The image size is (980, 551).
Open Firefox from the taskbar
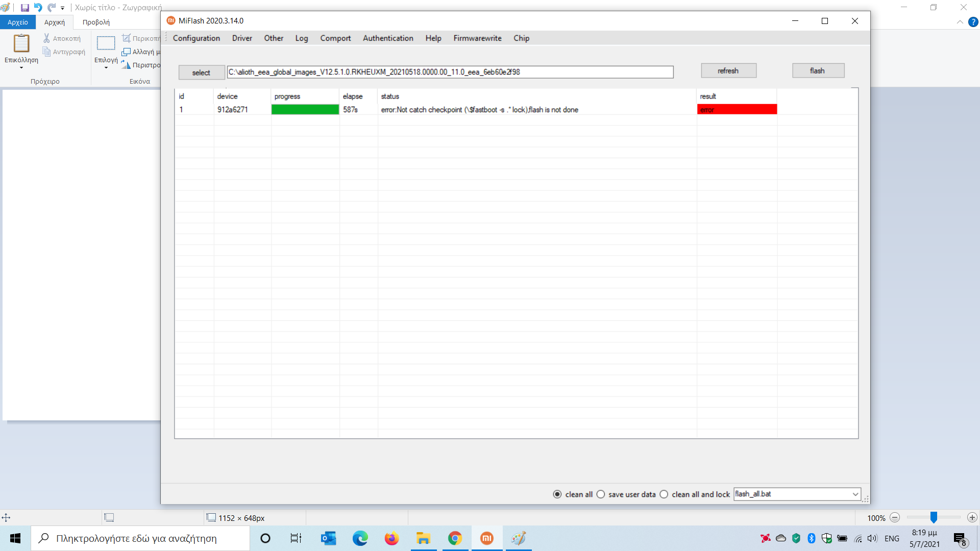392,538
